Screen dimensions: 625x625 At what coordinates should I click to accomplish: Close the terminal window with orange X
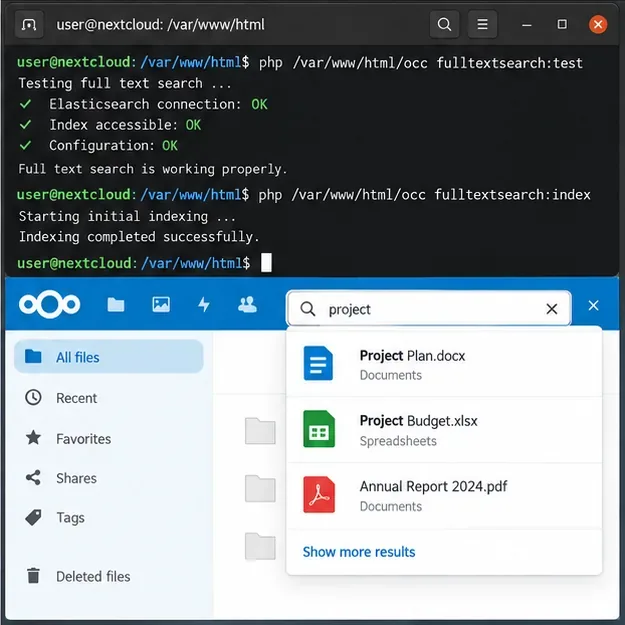(598, 24)
